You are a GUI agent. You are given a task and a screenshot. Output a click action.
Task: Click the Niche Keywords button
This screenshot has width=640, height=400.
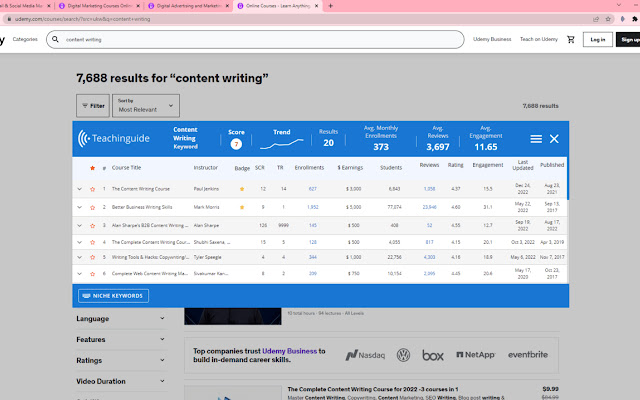click(x=113, y=295)
